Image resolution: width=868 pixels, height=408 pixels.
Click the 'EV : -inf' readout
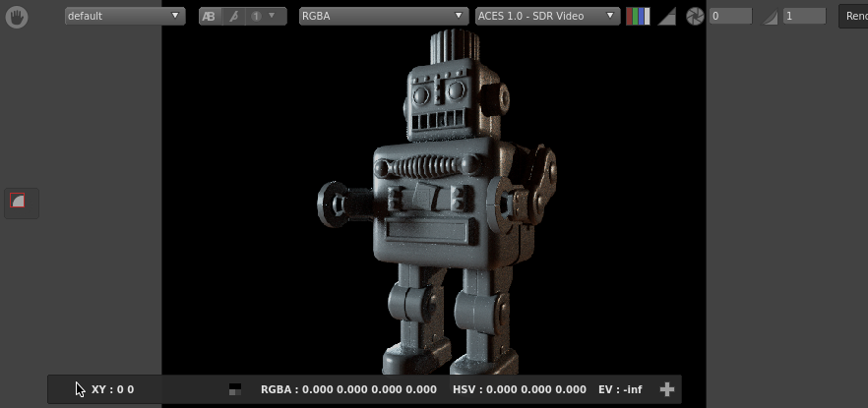tap(620, 389)
